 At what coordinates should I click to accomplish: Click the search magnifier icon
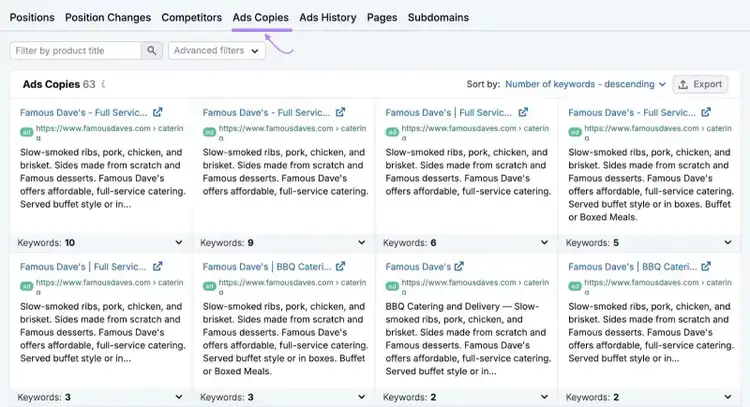click(152, 50)
